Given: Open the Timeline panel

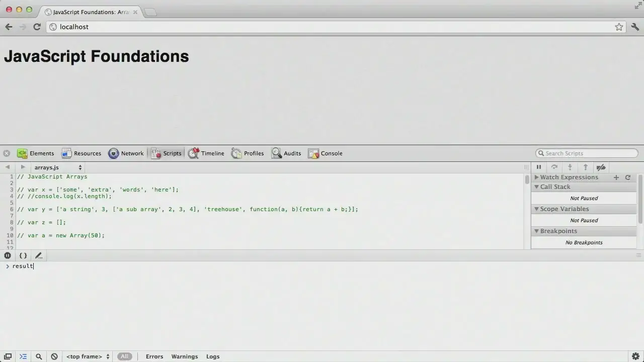Looking at the screenshot, I should [x=206, y=153].
